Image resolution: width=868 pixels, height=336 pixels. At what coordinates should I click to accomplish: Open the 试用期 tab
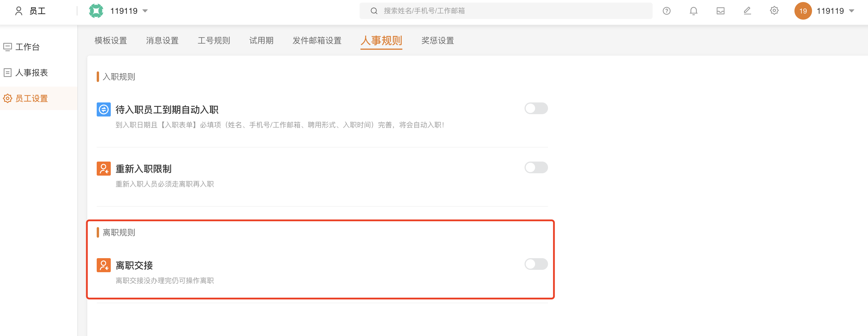261,40
